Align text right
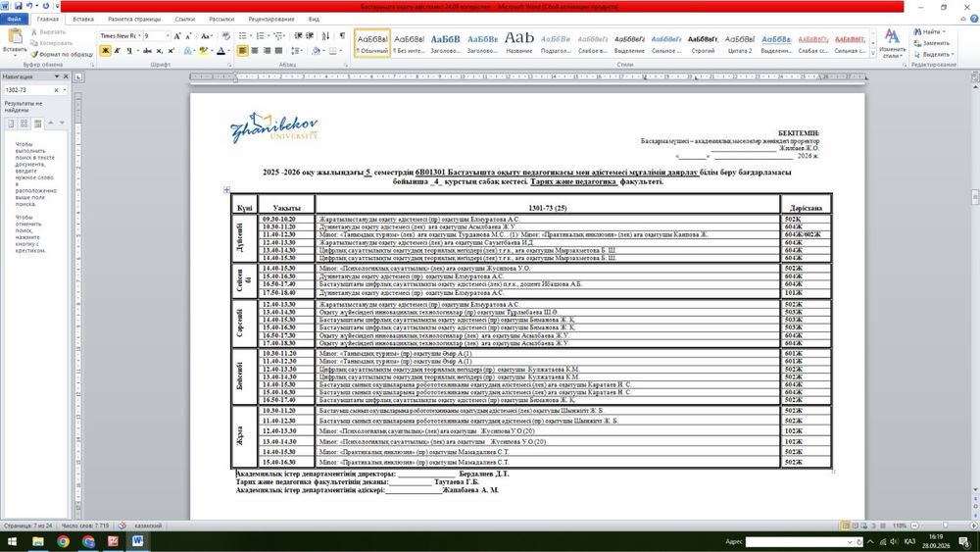980x552 pixels. tap(267, 51)
